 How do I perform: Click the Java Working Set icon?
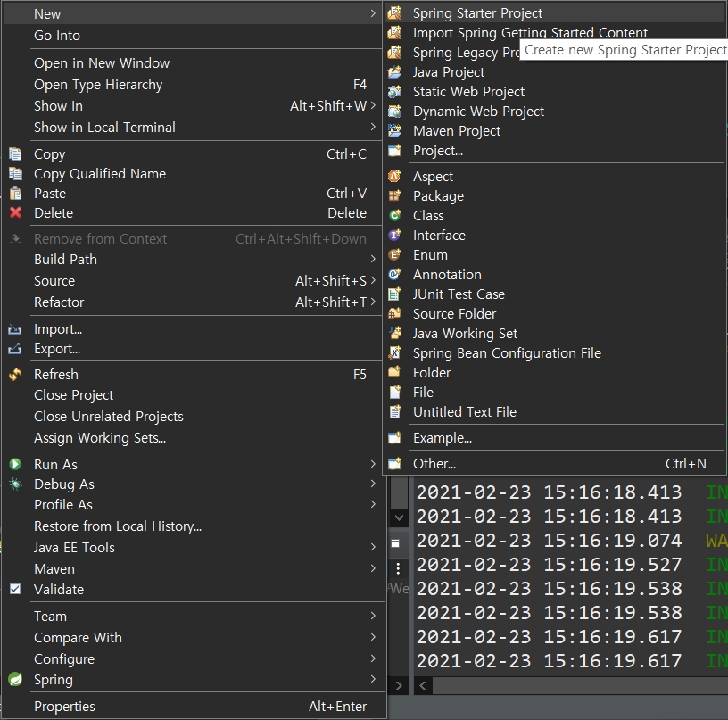point(394,334)
